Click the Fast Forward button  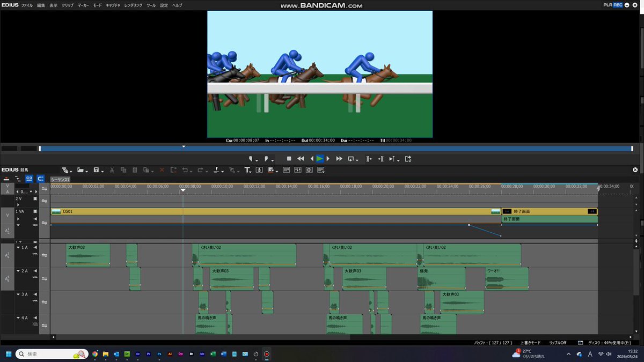[x=339, y=159]
